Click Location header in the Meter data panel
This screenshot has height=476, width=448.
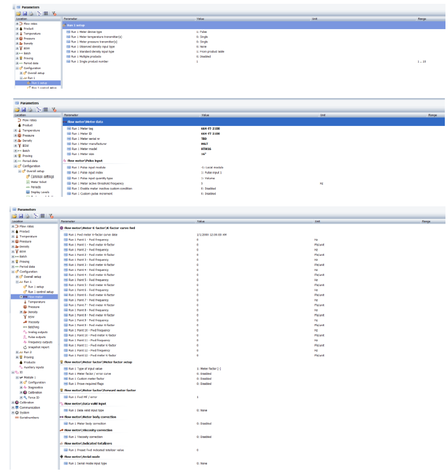pyautogui.click(x=20, y=115)
